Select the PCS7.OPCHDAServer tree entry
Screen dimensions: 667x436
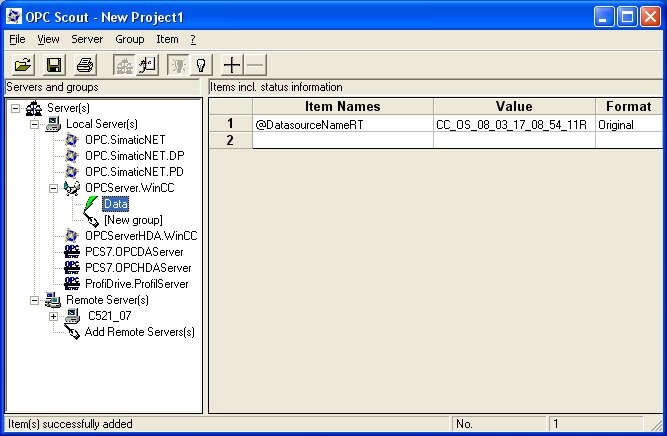coord(138,268)
